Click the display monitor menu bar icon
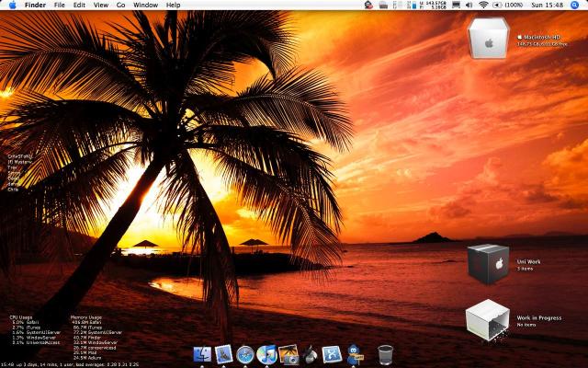Viewport: 588px width, 368px height. pos(456,5)
